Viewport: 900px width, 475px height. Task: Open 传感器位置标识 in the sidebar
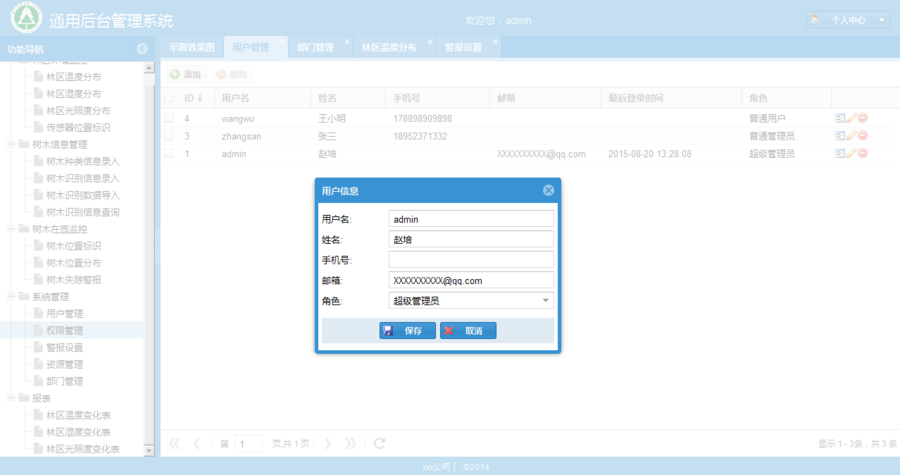click(78, 127)
